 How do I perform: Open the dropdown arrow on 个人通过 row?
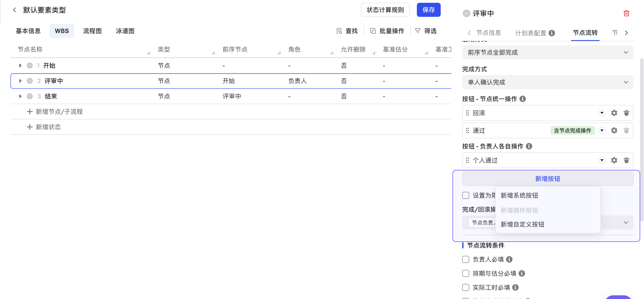point(602,160)
